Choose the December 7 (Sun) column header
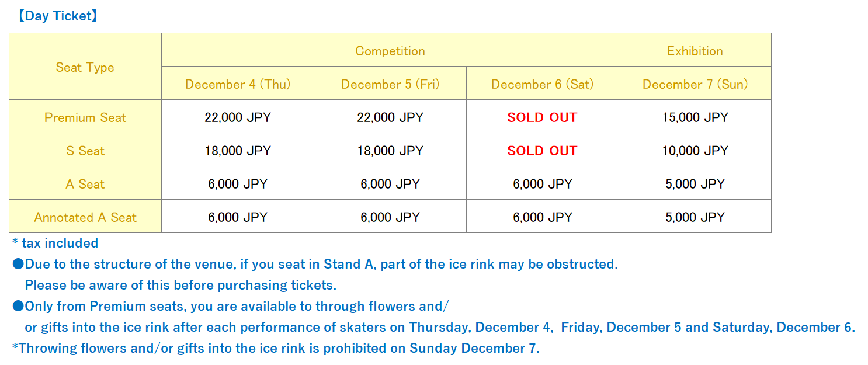Screen dimensions: 868x365 (695, 84)
